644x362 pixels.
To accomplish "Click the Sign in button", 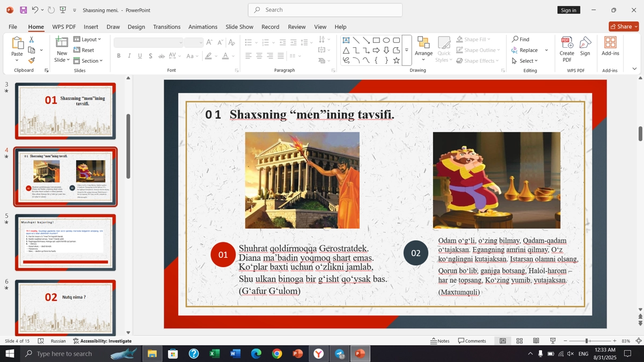I will (x=568, y=10).
